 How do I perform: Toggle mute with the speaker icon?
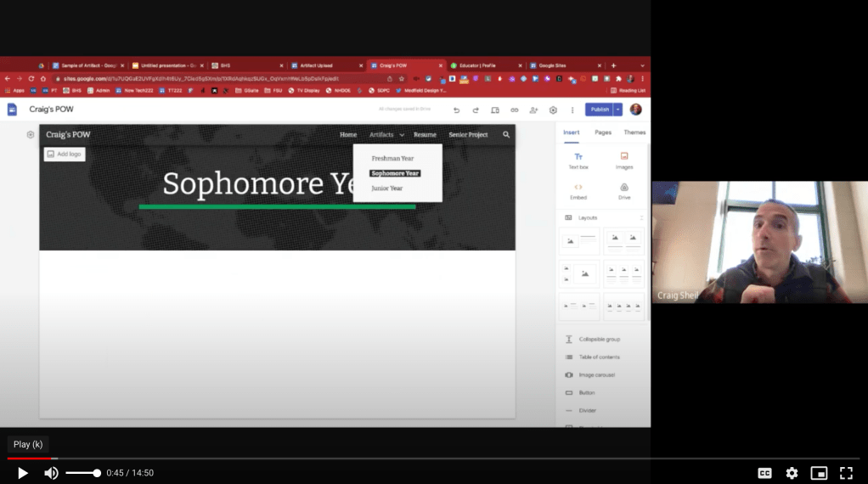51,473
